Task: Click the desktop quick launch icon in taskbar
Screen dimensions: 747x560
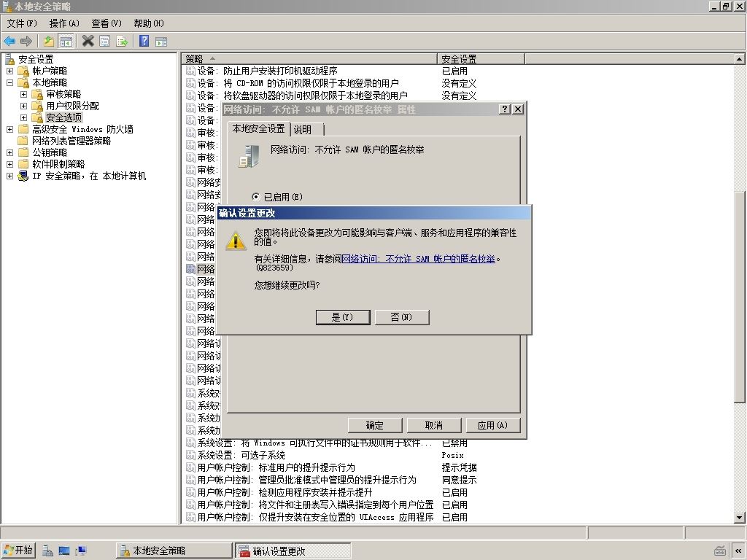Action: click(64, 551)
